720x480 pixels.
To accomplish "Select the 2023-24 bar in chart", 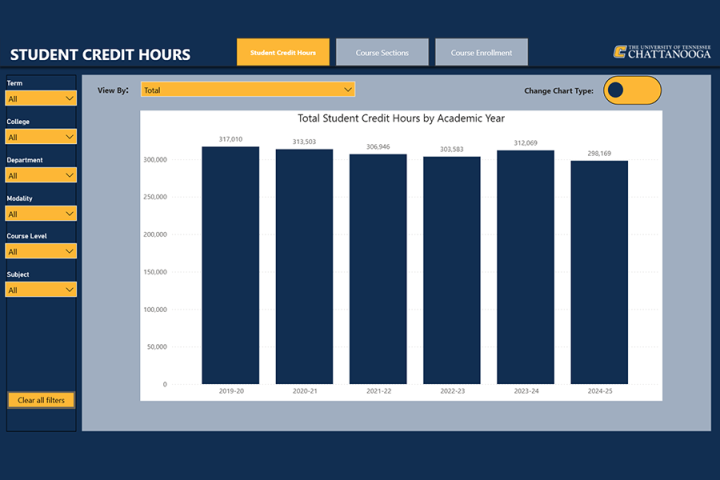I will pos(526,267).
